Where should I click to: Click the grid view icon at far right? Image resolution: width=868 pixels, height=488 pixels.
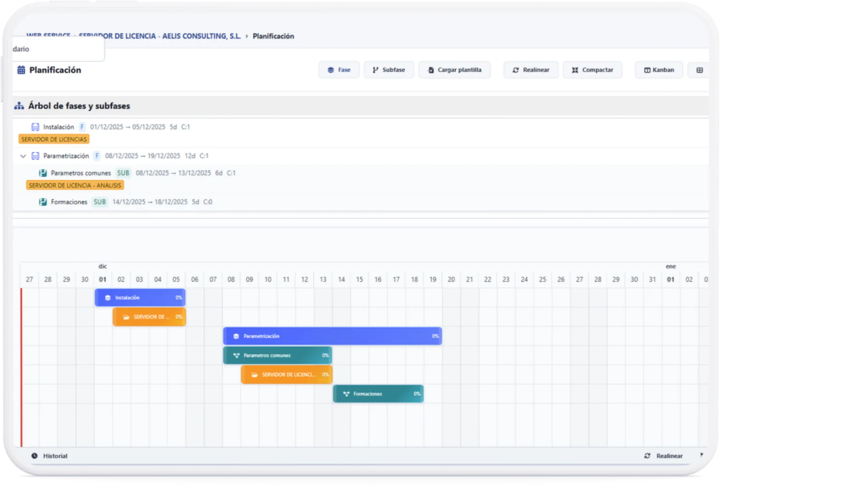click(x=699, y=70)
